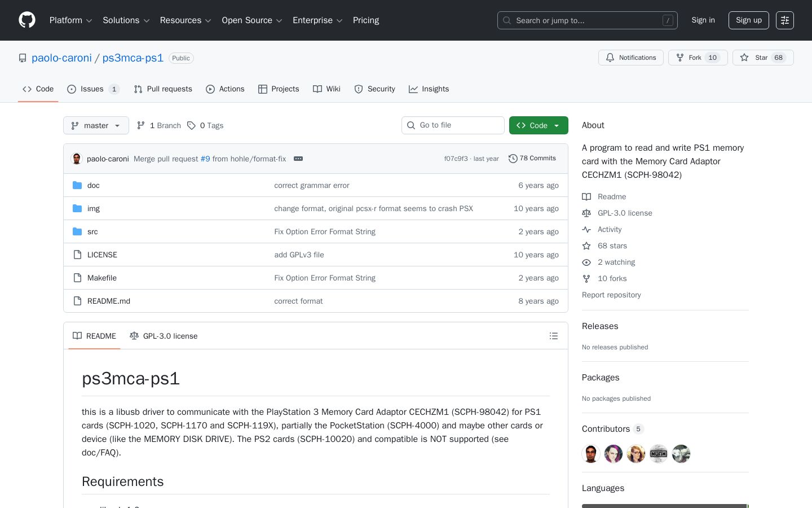The height and width of the screenshot is (508, 812).
Task: Open the Releases heading link
Action: tap(600, 326)
